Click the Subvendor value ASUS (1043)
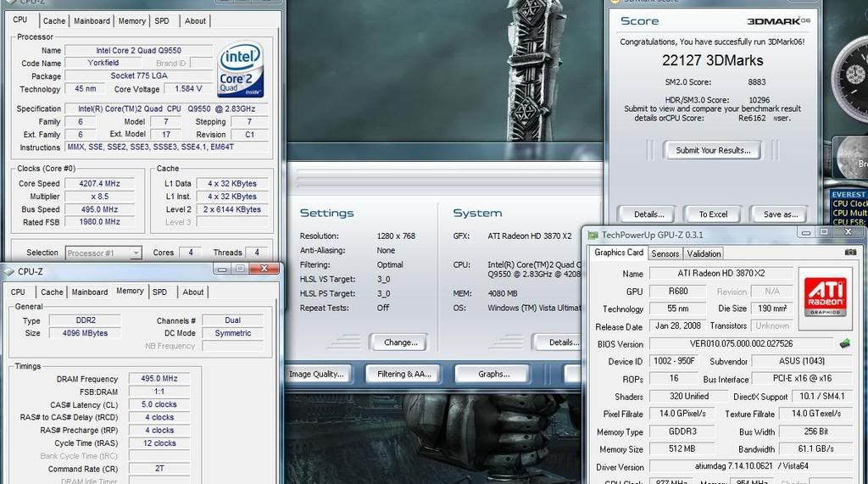Screen dimensions: 868x484 [802, 361]
